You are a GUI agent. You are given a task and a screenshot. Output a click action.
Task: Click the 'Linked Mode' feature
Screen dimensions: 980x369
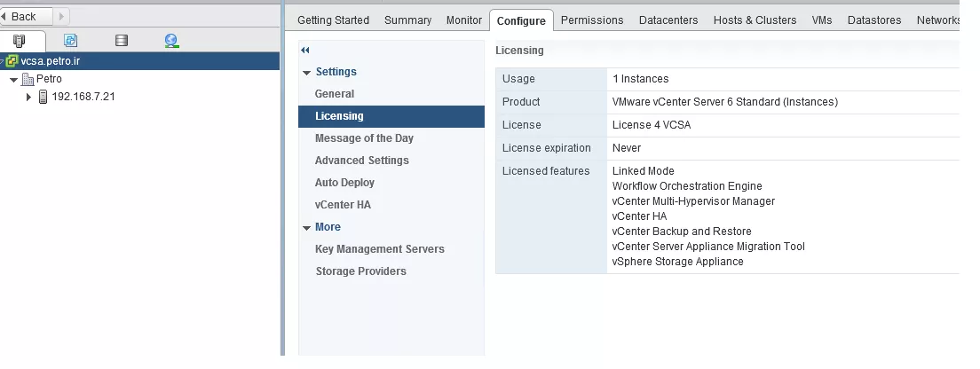(643, 171)
